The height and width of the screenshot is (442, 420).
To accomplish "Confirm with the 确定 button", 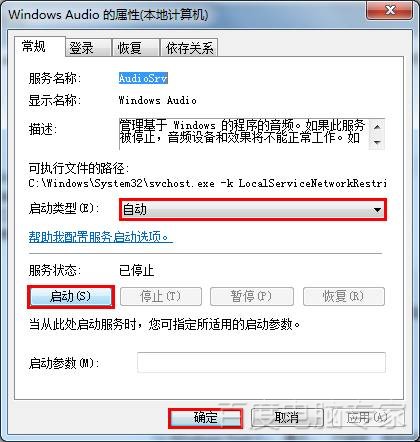I will pos(205,418).
